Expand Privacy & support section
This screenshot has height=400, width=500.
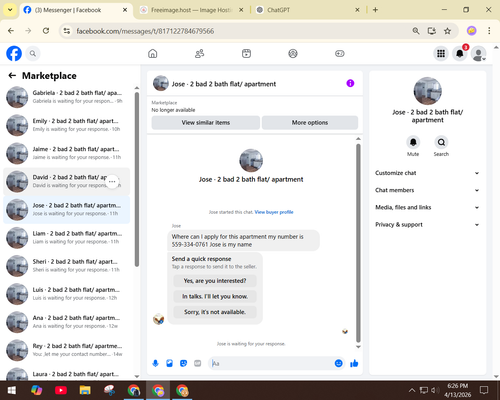coord(427,225)
